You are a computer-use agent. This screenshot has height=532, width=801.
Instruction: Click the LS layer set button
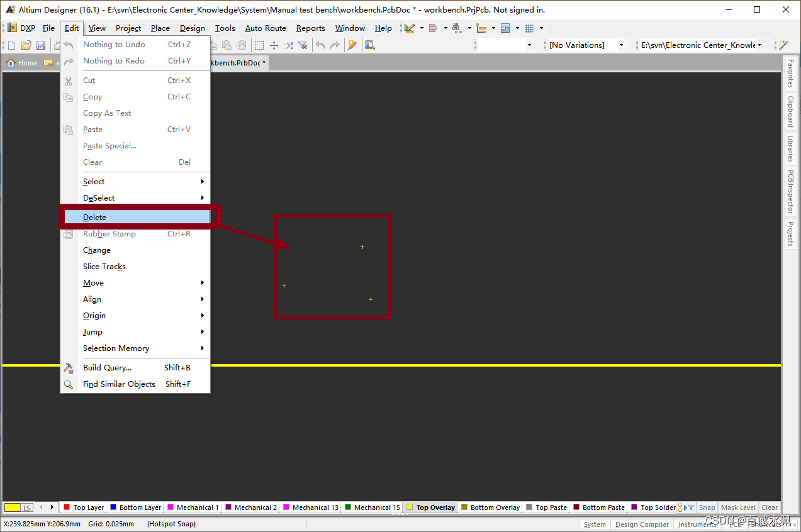(27, 507)
